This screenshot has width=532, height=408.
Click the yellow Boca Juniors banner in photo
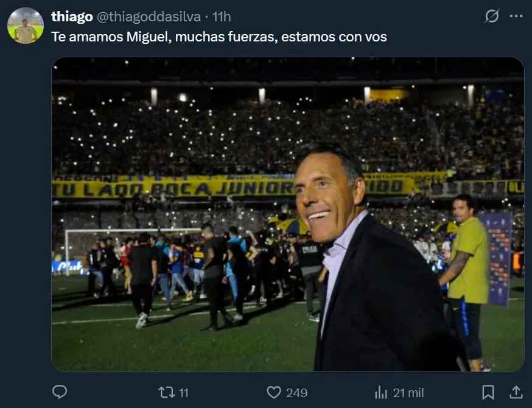coord(183,187)
